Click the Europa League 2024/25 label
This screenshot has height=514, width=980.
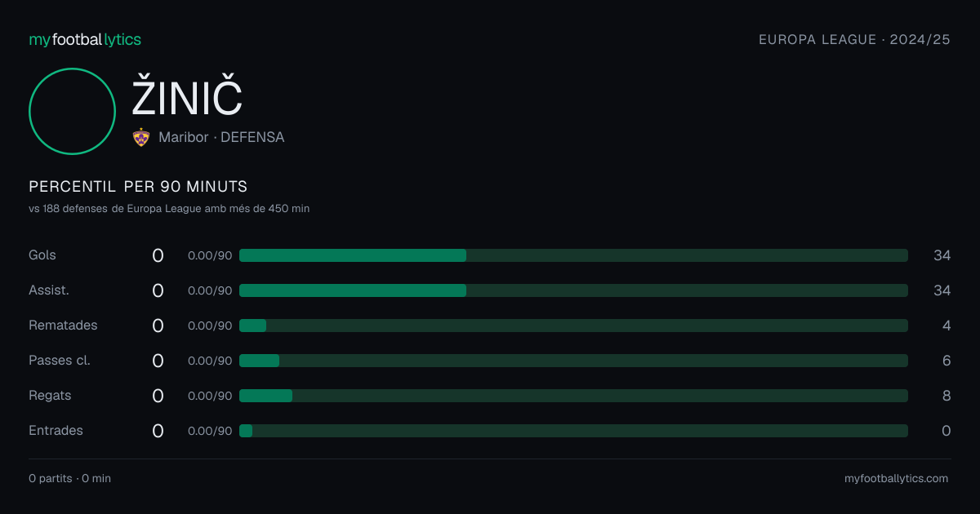(854, 39)
